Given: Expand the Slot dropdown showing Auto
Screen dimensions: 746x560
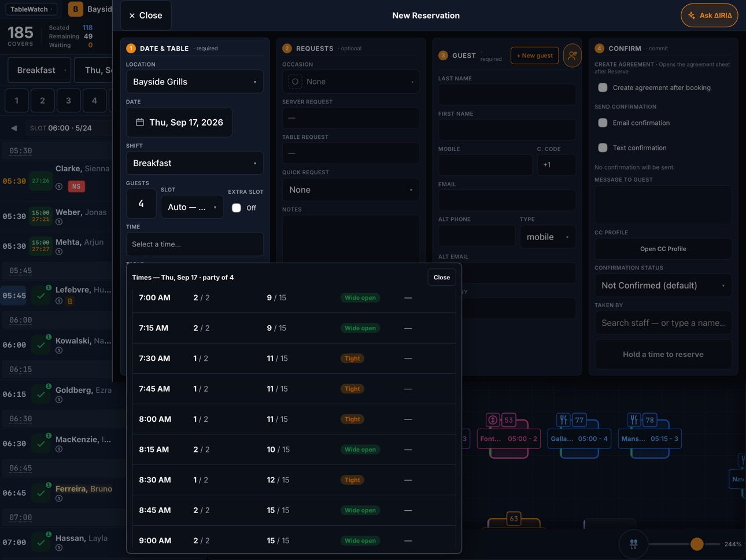Looking at the screenshot, I should point(192,207).
